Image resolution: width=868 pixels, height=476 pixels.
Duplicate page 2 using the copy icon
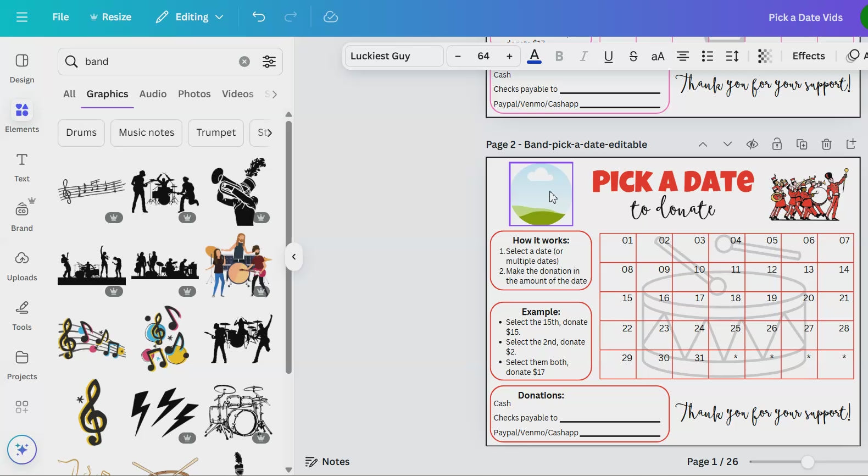tap(802, 145)
